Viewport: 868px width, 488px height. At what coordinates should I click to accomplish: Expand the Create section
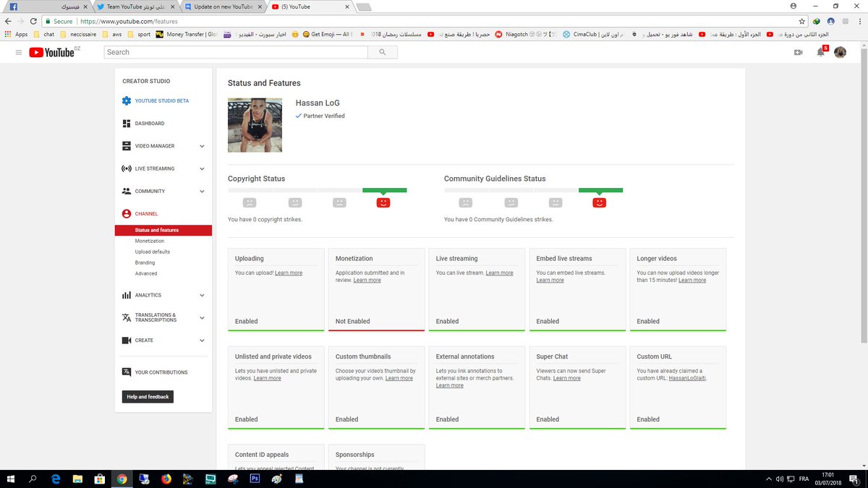click(x=202, y=341)
